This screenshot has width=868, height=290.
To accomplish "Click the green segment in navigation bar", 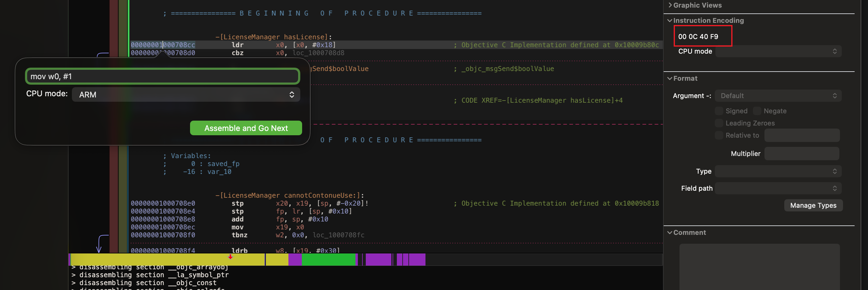I will (x=329, y=260).
